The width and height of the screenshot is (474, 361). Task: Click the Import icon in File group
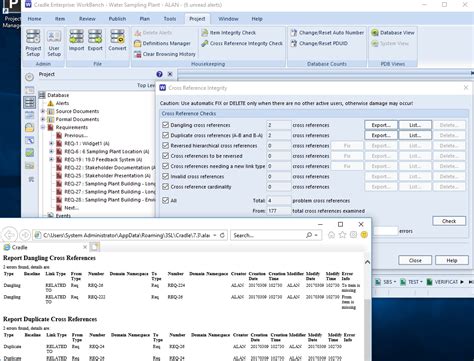pos(76,40)
